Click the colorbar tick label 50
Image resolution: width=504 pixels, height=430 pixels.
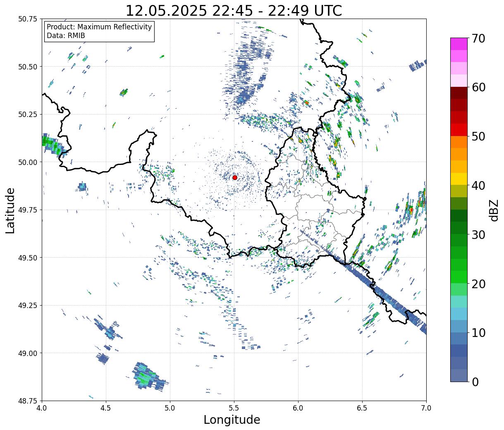[478, 136]
